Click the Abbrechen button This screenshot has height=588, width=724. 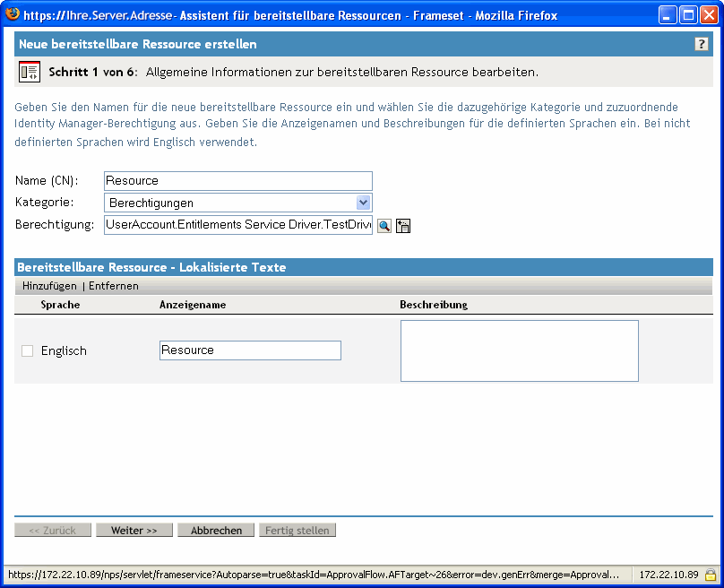(216, 531)
